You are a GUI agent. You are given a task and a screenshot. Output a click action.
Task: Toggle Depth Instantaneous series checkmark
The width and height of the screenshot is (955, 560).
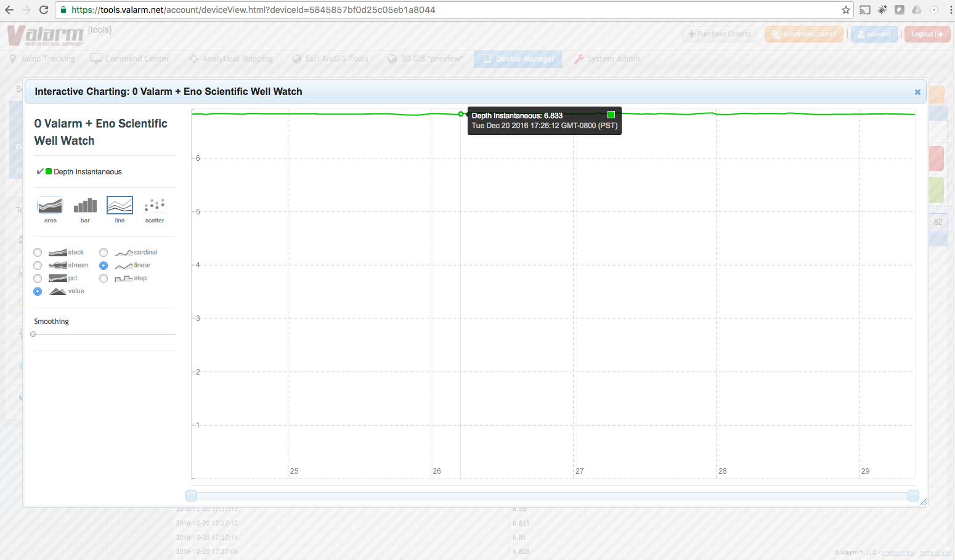pyautogui.click(x=40, y=171)
